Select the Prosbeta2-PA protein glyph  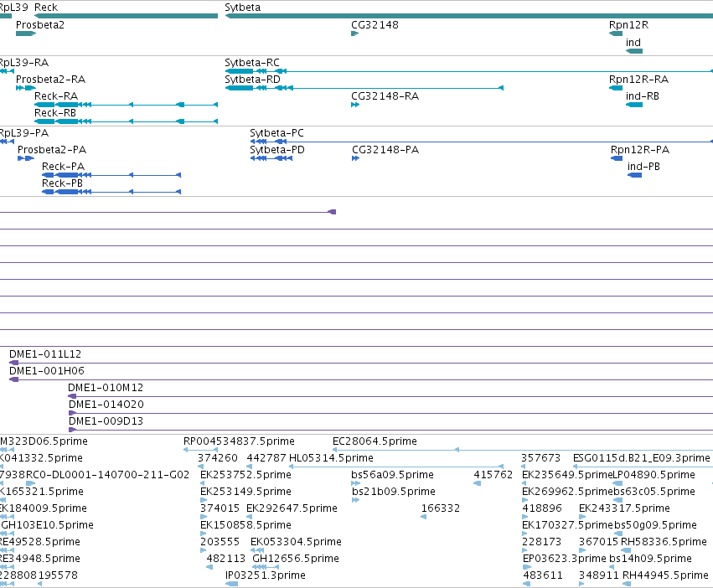(26, 158)
